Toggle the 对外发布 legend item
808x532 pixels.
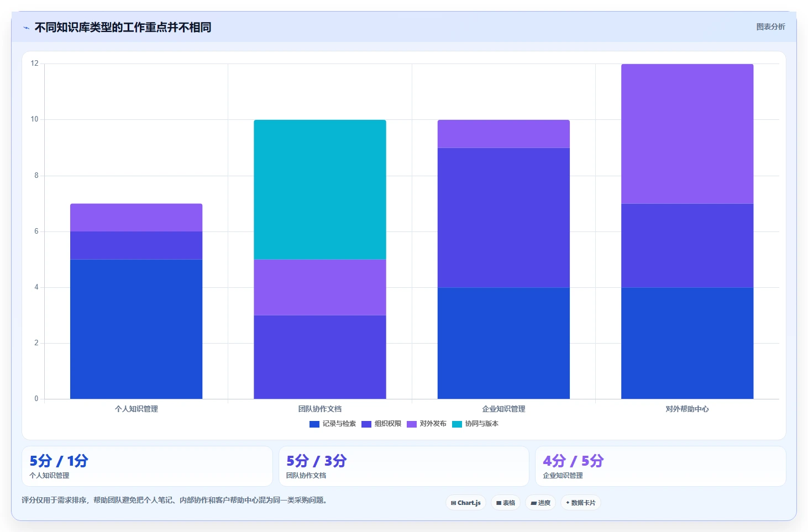pos(427,424)
